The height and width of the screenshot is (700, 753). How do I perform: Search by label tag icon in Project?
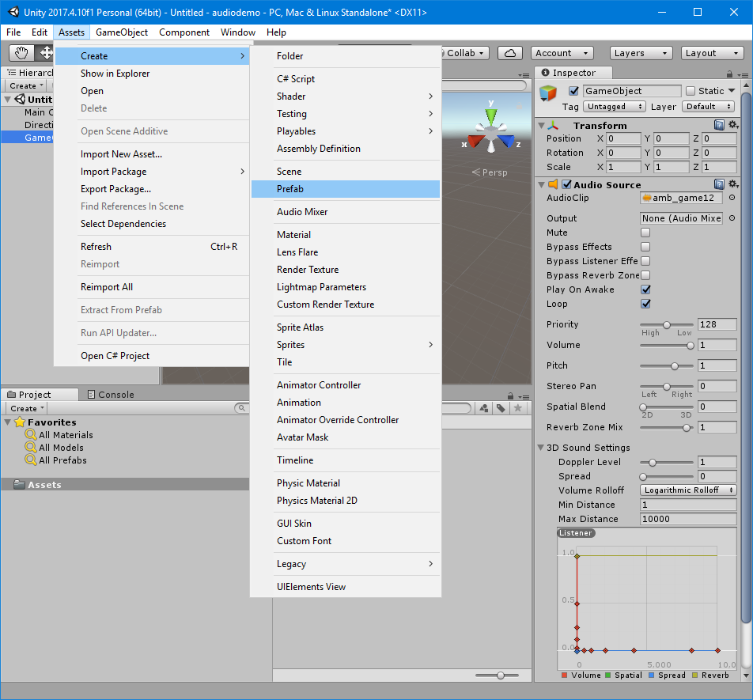pos(501,408)
